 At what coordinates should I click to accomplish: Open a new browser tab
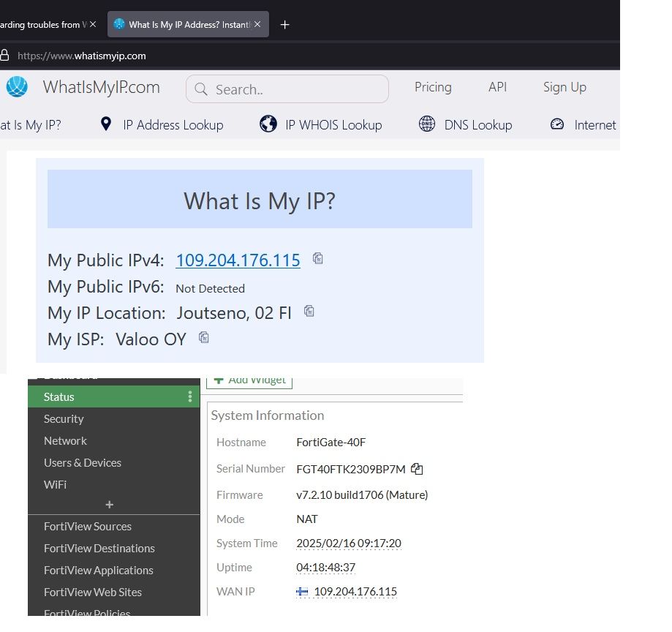284,25
